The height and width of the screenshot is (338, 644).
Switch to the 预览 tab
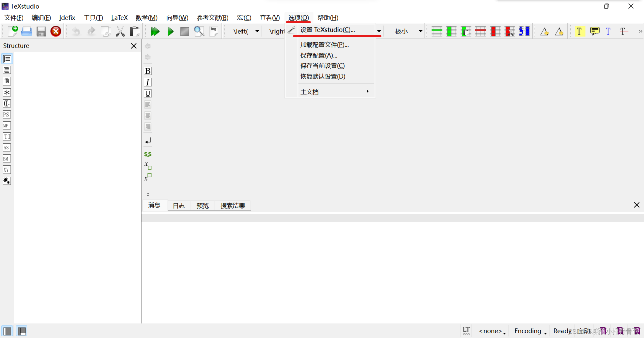[203, 206]
